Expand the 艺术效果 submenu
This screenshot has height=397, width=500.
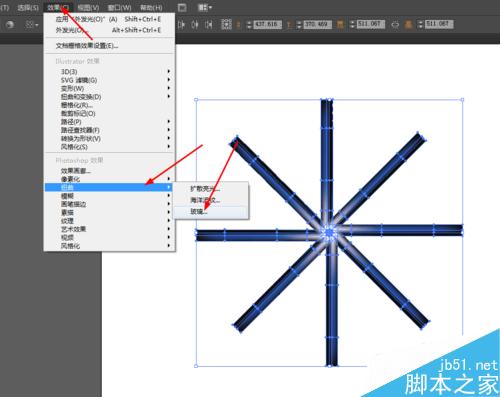pyautogui.click(x=109, y=229)
